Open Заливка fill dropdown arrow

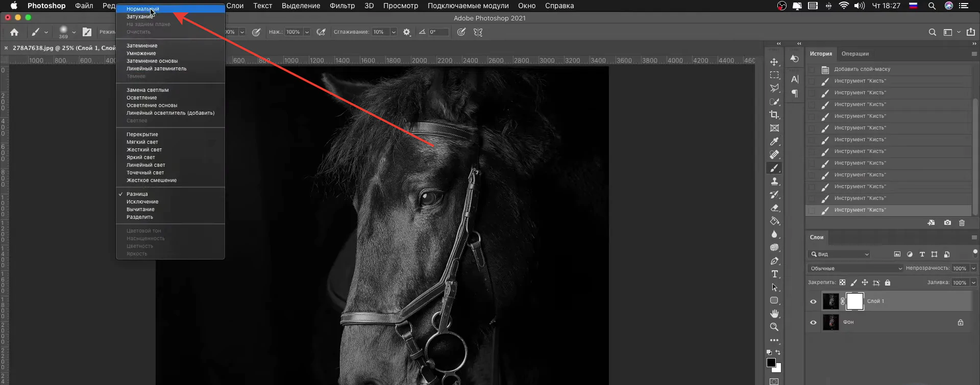pyautogui.click(x=973, y=283)
